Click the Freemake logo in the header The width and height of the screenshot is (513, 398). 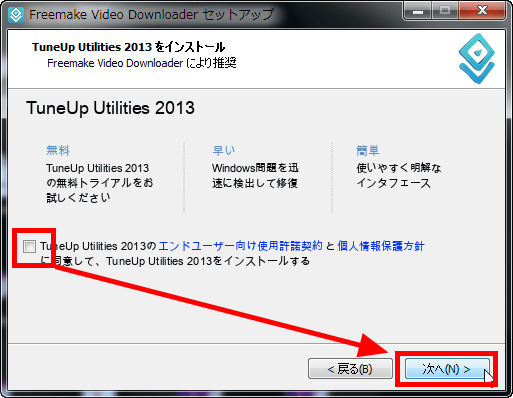477,59
